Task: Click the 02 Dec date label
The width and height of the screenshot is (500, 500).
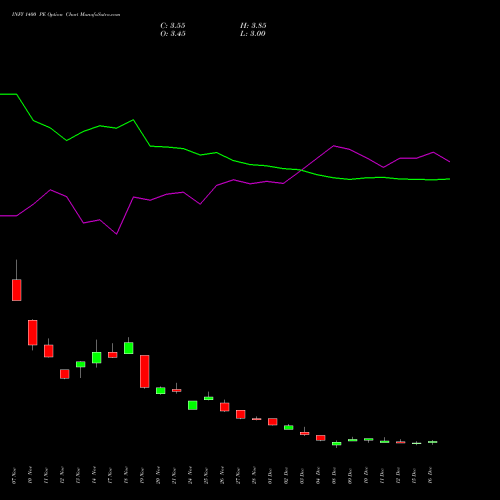Action: [286, 476]
